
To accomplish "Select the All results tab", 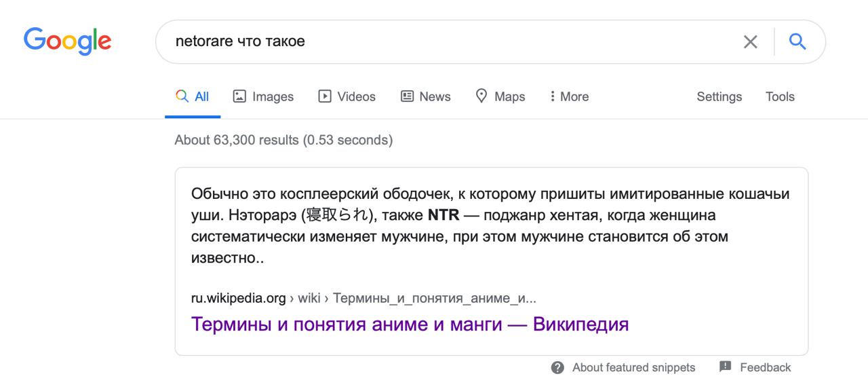I will tap(193, 96).
